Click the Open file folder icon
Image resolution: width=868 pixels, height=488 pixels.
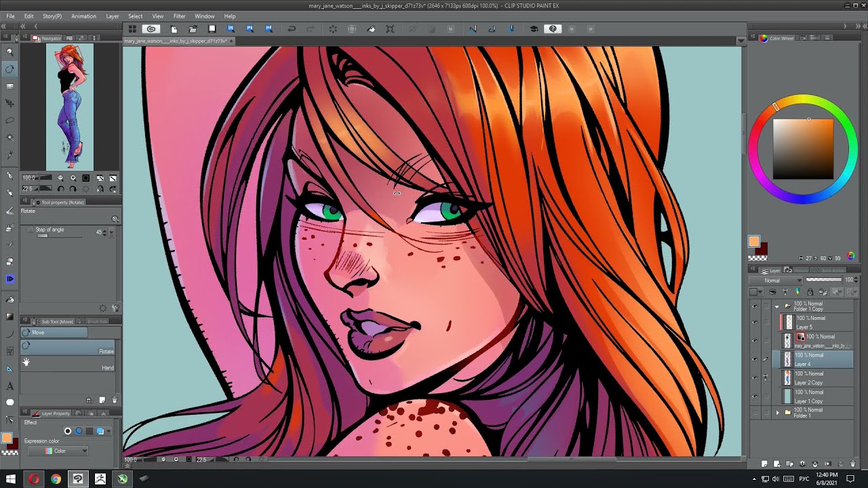pos(193,29)
